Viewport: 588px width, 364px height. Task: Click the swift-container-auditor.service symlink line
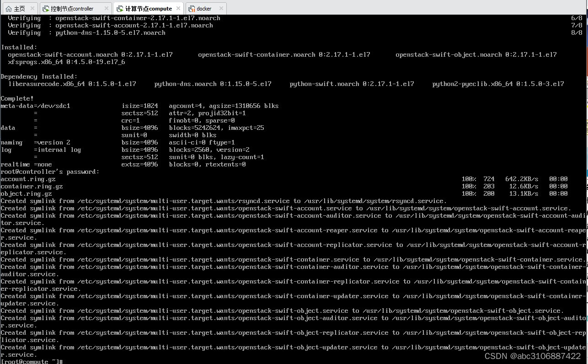click(x=294, y=271)
